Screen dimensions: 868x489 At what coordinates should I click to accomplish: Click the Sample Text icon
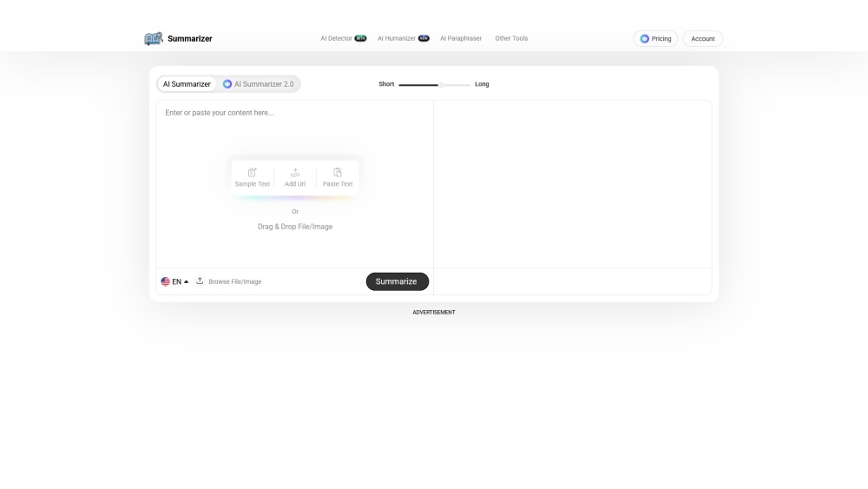pos(253,173)
